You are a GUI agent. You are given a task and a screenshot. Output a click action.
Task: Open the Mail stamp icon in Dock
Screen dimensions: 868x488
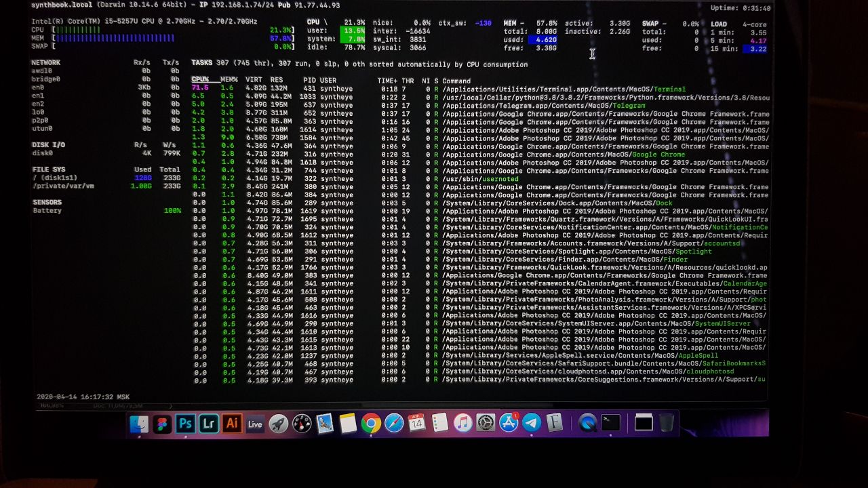pyautogui.click(x=325, y=424)
